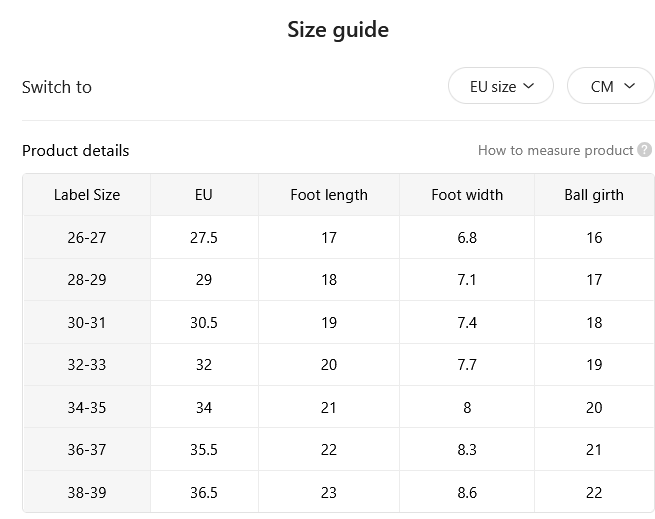Click the chevron arrow beside CM
Viewport: 655px width, 519px height.
(x=629, y=86)
